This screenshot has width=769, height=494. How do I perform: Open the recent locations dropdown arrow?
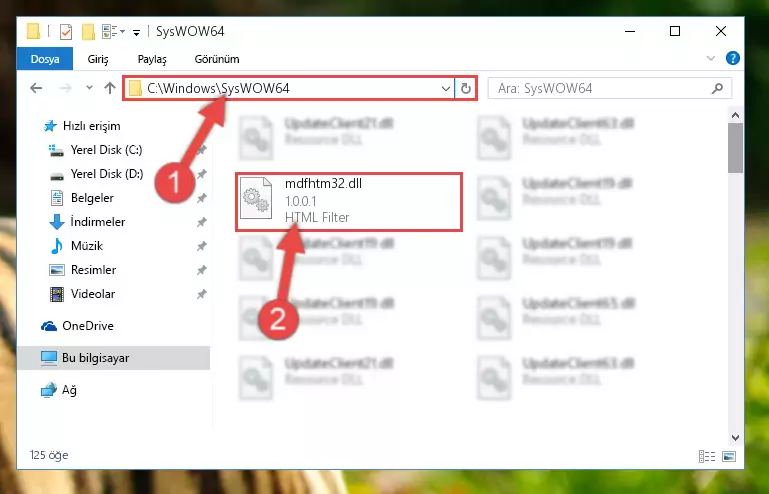pos(89,88)
